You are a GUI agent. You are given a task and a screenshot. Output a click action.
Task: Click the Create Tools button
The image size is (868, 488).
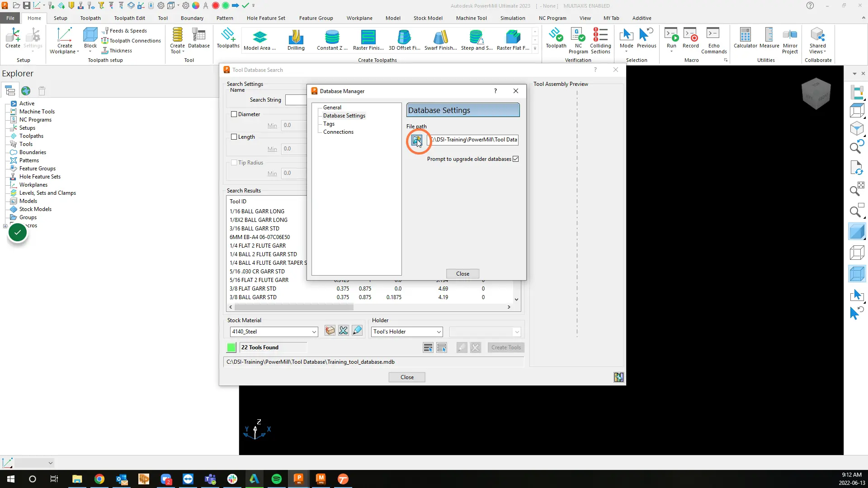pyautogui.click(x=506, y=347)
